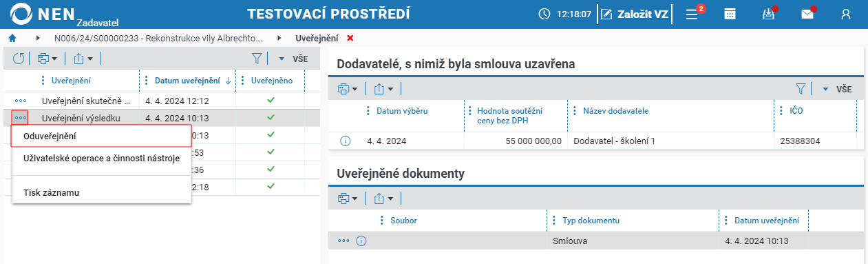868x264 pixels.
Task: Click the Název dodavatele column header
Action: (x=616, y=111)
